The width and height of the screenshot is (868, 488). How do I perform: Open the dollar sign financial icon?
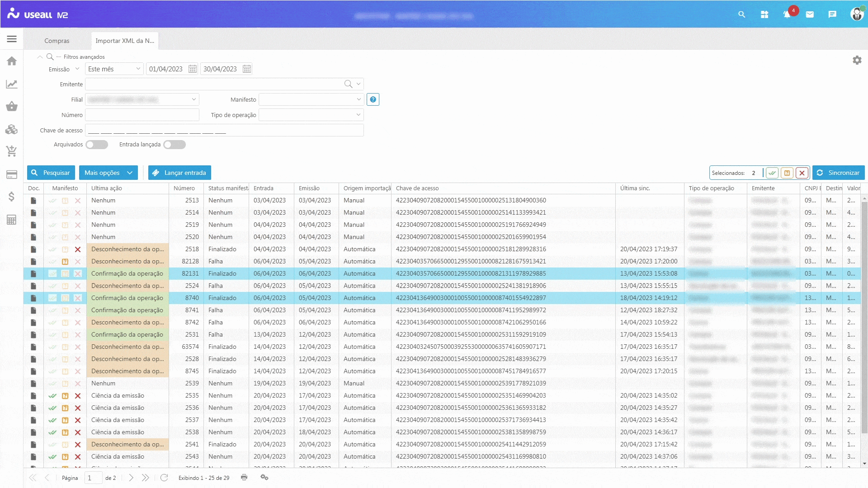pos(12,197)
